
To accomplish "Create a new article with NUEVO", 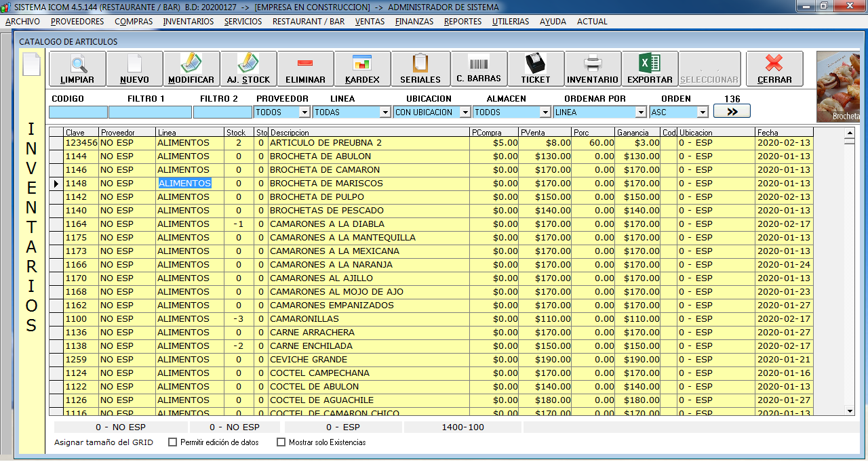I will click(134, 69).
